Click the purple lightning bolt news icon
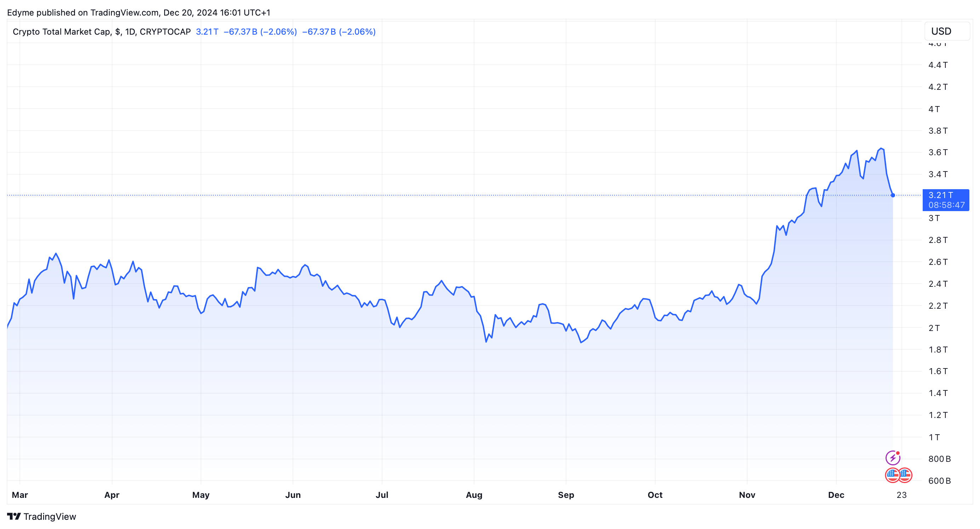The height and width of the screenshot is (529, 980). click(x=893, y=458)
